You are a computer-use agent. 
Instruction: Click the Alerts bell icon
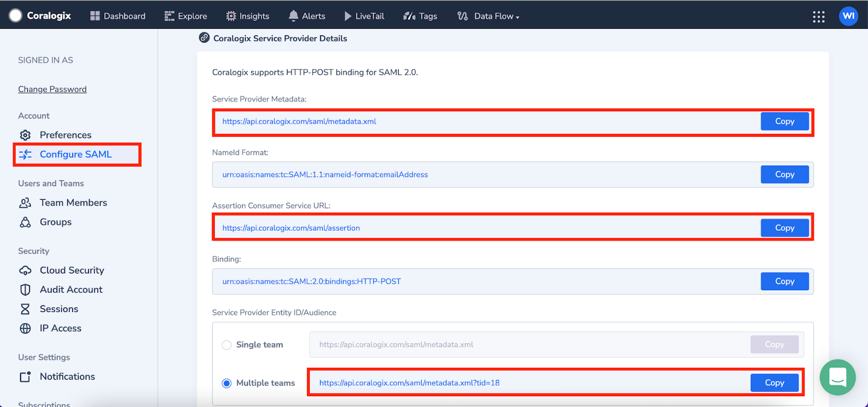[x=293, y=16]
